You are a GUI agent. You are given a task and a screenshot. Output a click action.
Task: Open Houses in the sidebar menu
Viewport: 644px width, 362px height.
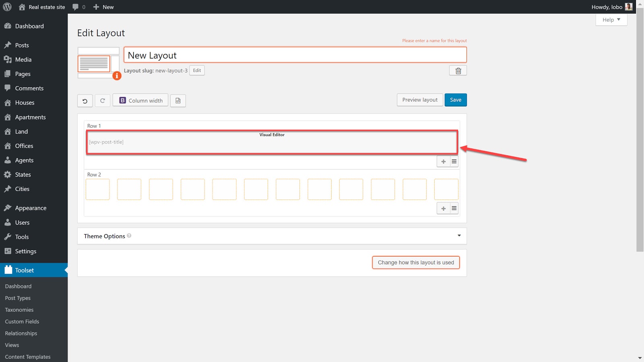(x=25, y=103)
